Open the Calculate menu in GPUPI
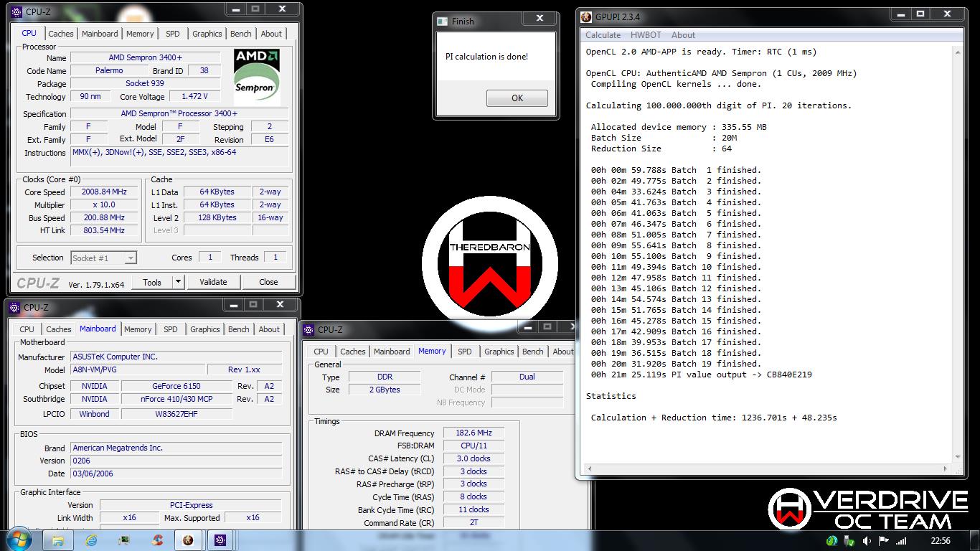 click(603, 34)
